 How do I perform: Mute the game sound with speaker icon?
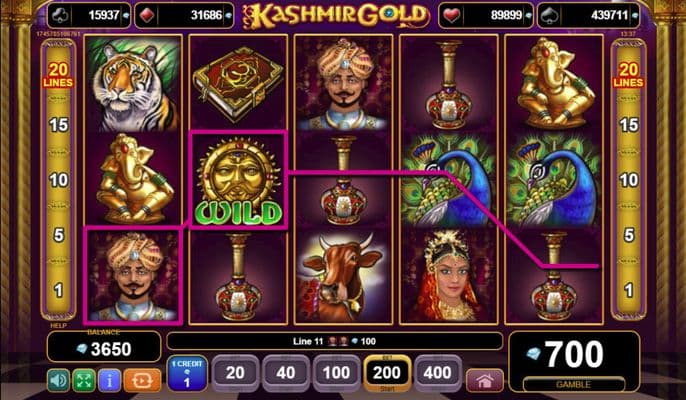59,380
